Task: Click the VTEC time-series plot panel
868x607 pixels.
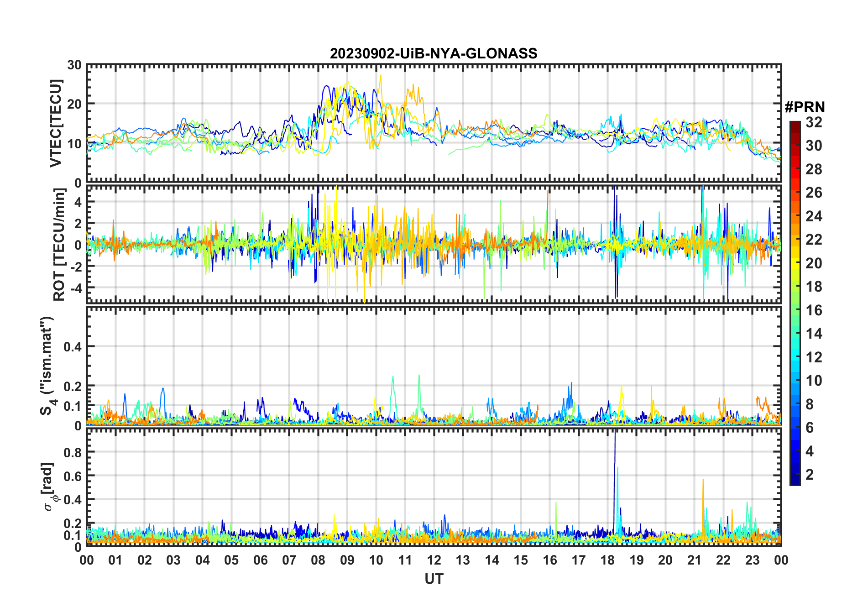Action: 434,124
